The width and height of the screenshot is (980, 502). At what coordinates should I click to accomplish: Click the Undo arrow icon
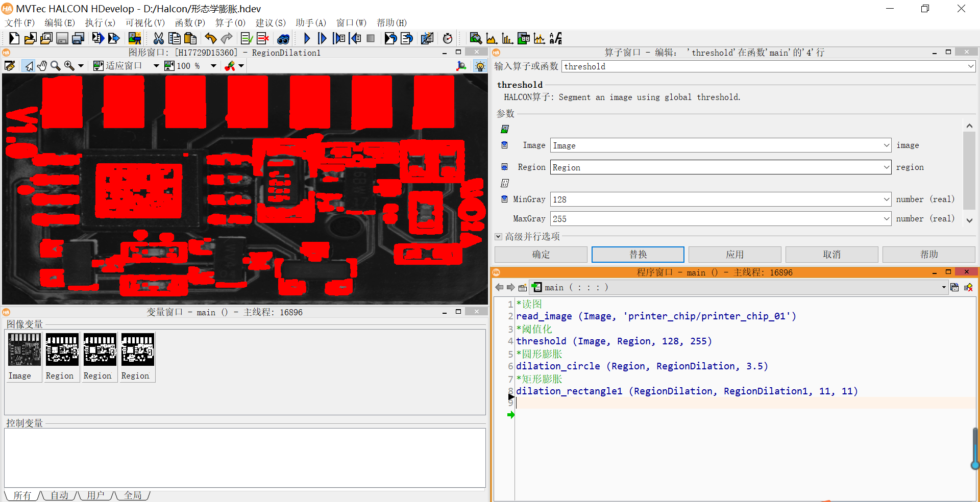click(x=210, y=38)
